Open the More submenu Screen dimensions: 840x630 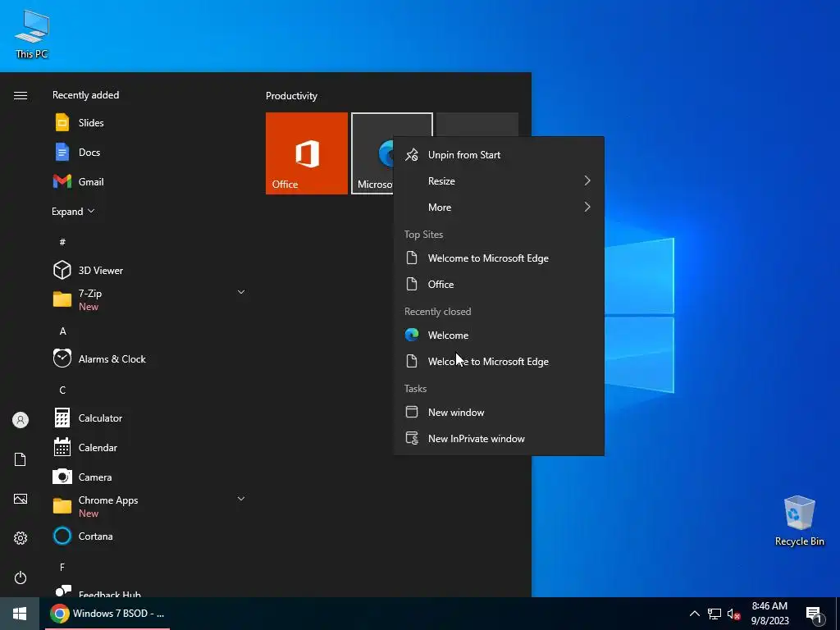[499, 208]
